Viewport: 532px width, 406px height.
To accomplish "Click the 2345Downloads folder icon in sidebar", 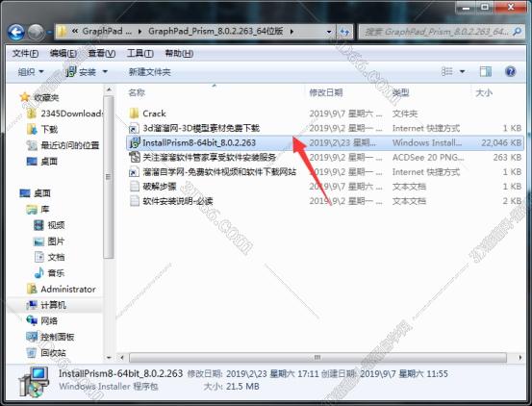I will (32, 114).
